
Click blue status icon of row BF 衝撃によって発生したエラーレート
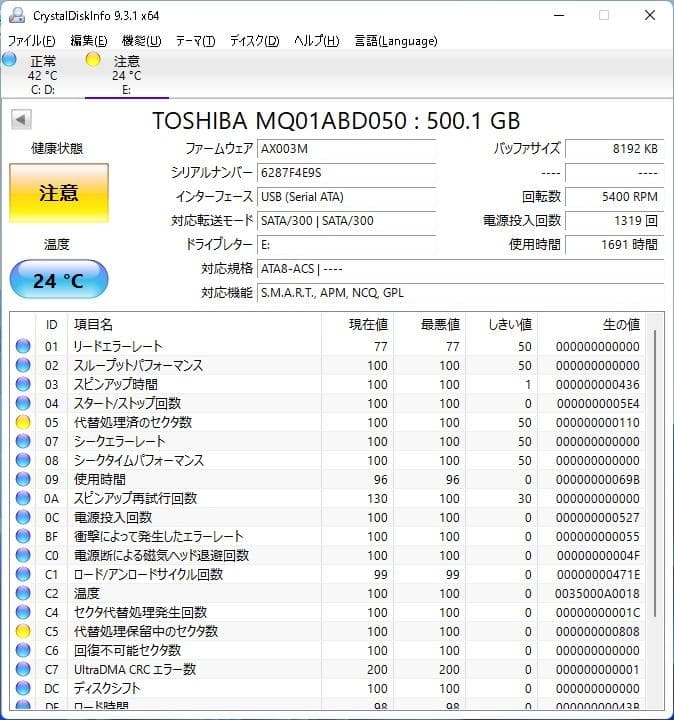tap(23, 536)
